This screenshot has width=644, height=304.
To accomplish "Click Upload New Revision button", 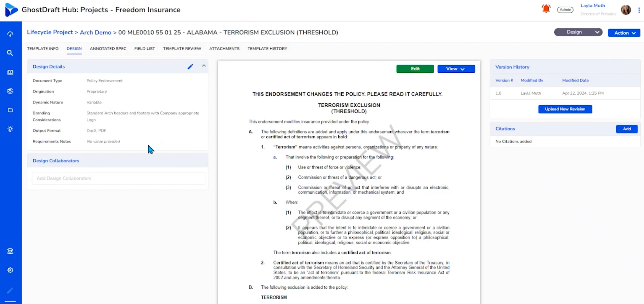I will pos(565,109).
